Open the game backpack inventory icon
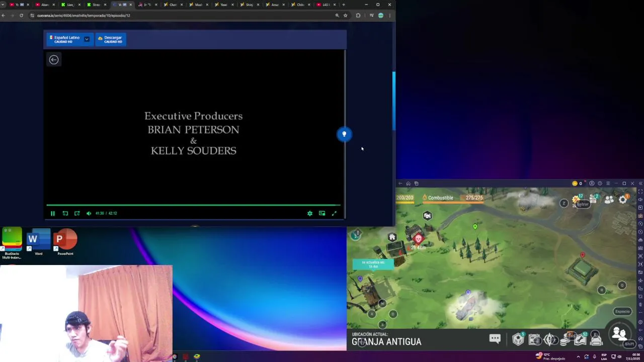Image resolution: width=644 pixels, height=362 pixels. coord(596,339)
